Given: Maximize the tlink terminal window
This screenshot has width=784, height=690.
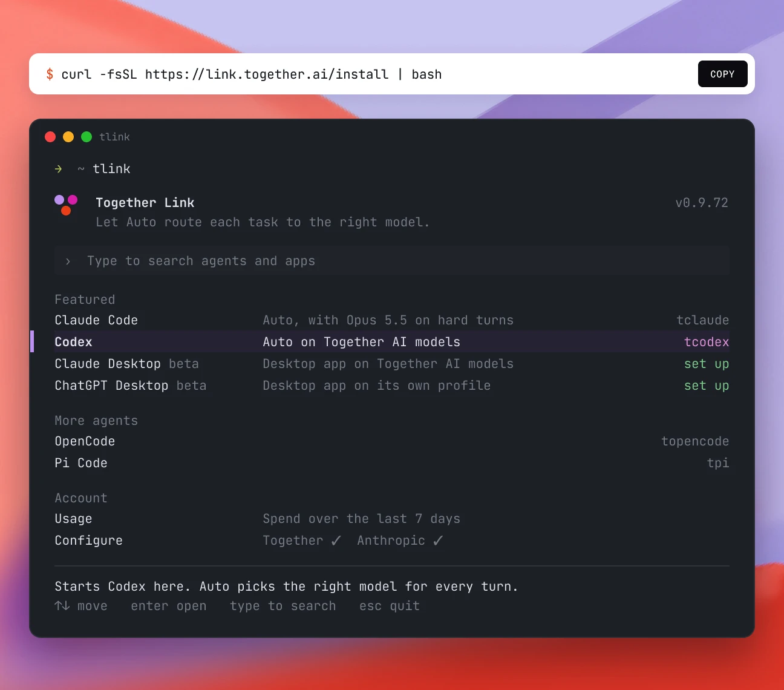Looking at the screenshot, I should (87, 137).
